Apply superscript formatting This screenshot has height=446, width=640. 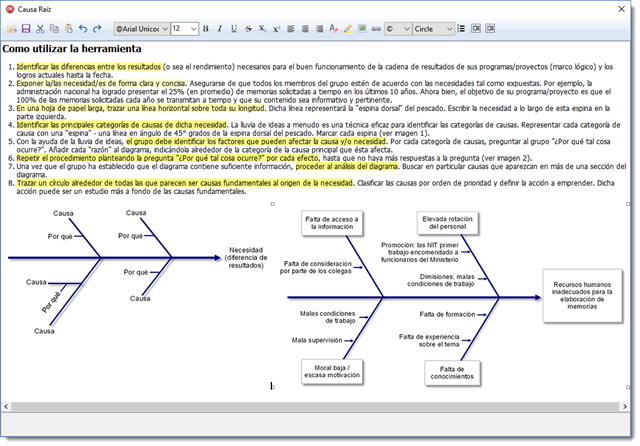(276, 29)
